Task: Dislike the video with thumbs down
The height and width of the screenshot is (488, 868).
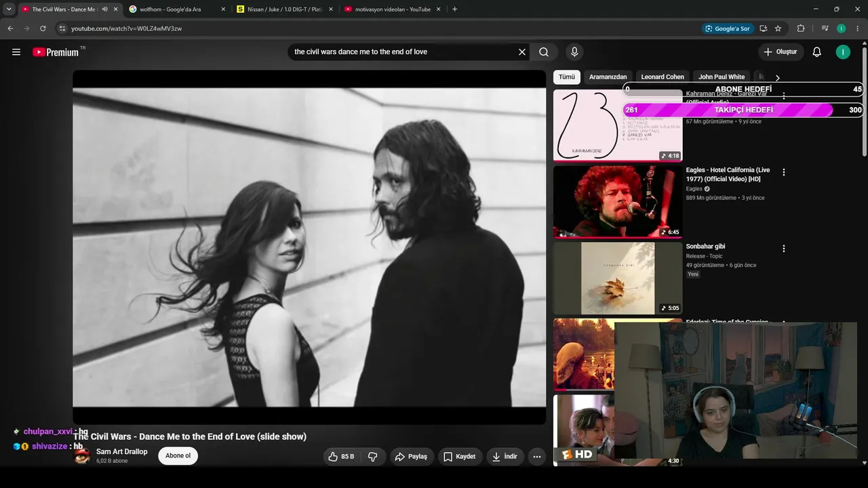Action: pos(373,457)
